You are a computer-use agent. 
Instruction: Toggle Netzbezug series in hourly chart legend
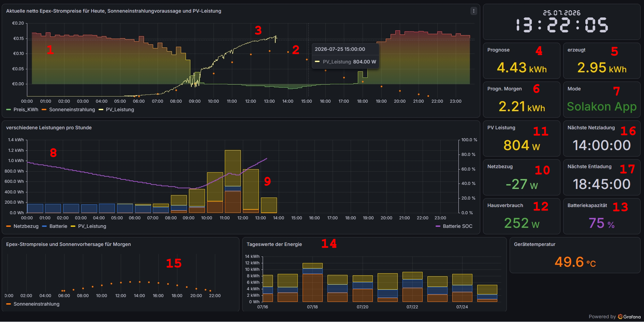pos(23,226)
